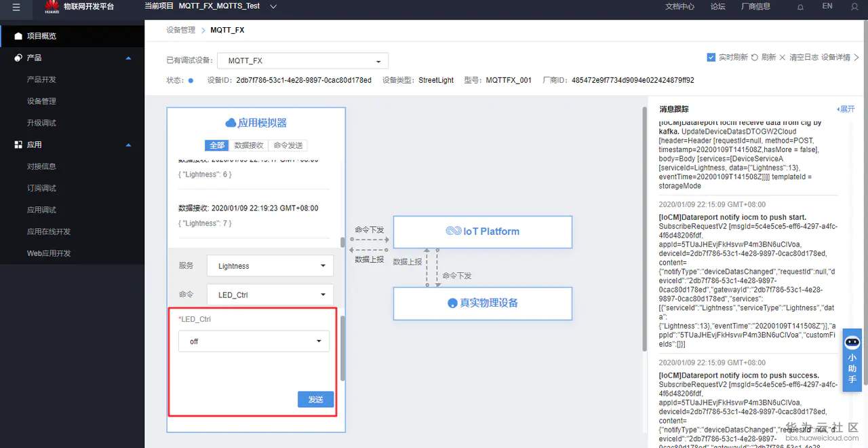Open 文档中心 in the header
Image resolution: width=868 pixels, height=448 pixels.
pos(679,6)
